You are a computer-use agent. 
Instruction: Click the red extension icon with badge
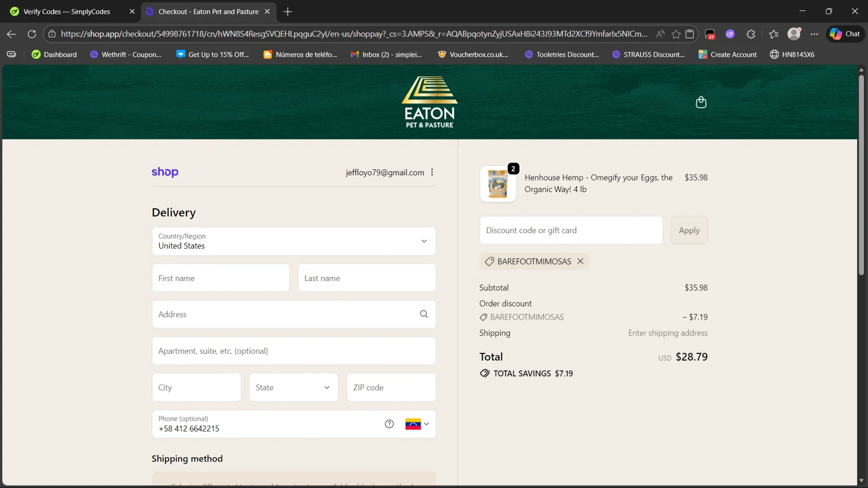pos(710,34)
